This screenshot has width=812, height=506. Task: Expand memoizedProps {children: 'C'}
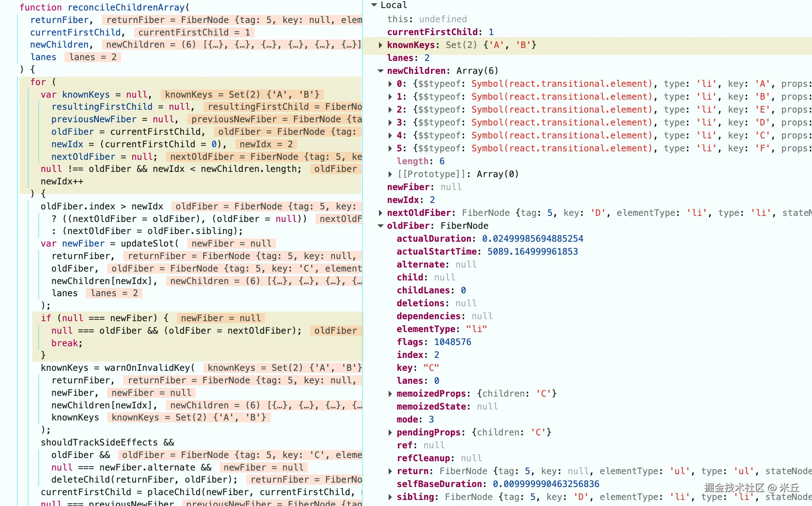(x=390, y=393)
